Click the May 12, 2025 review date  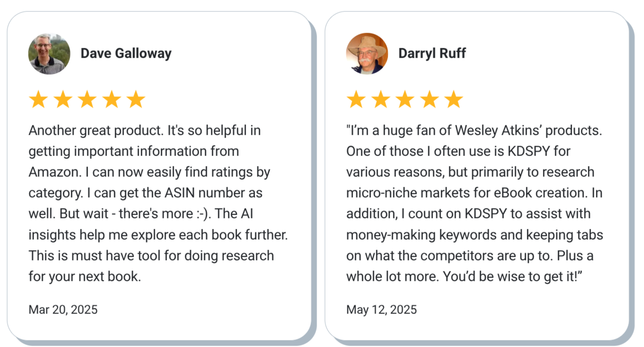tap(381, 310)
